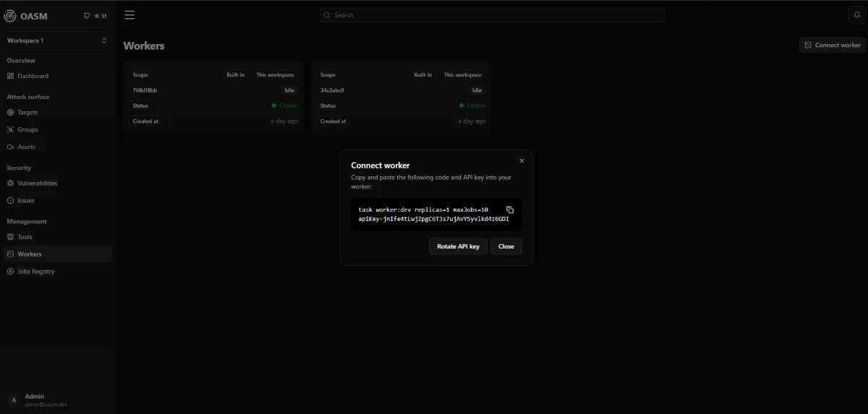
Task: Go to Issues
Action: [57, 200]
